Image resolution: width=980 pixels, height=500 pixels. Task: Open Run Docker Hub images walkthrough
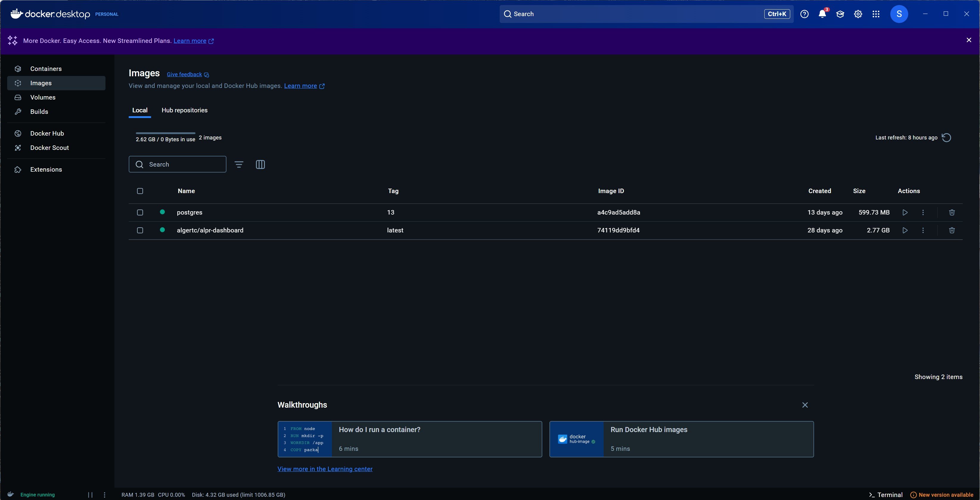(x=681, y=439)
